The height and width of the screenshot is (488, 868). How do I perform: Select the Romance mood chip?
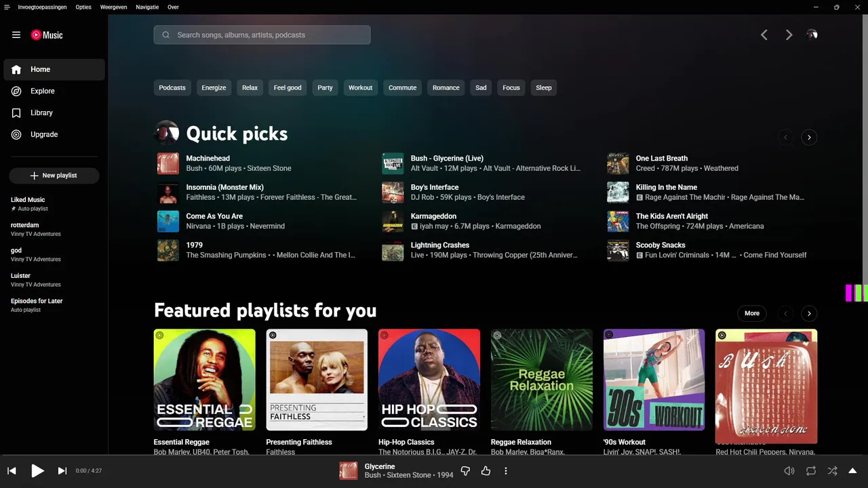446,87
